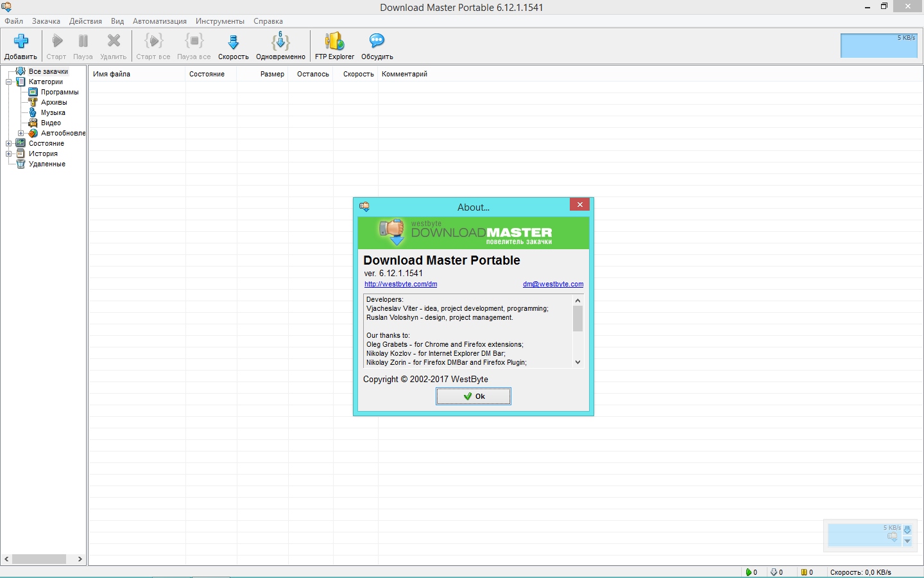Click the About dialog title bar icon
This screenshot has width=924, height=578.
point(364,207)
